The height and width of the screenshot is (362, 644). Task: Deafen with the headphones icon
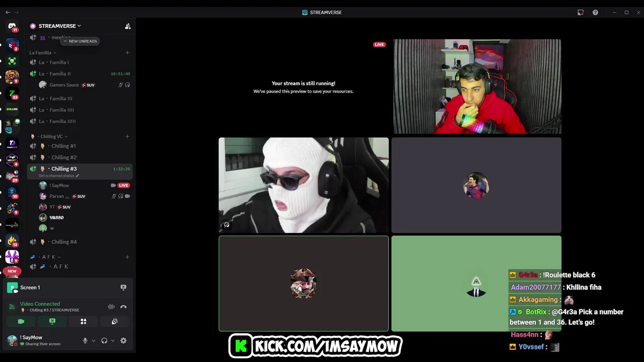(104, 340)
